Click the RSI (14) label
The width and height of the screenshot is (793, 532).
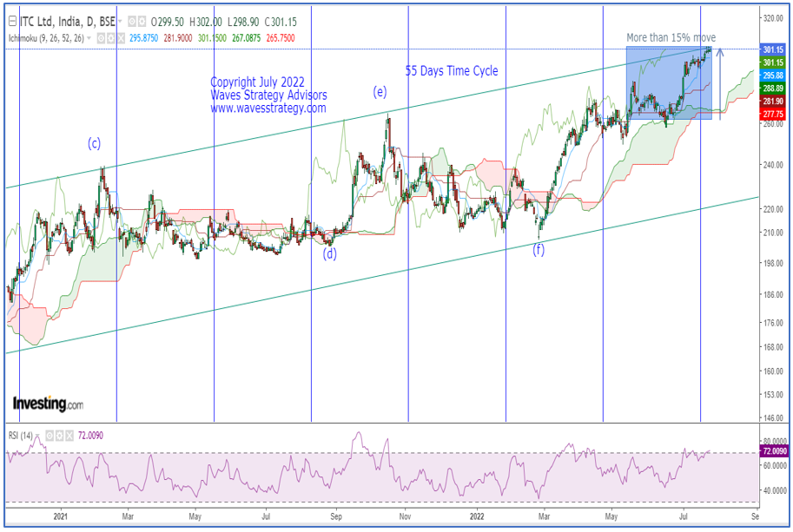(x=21, y=436)
